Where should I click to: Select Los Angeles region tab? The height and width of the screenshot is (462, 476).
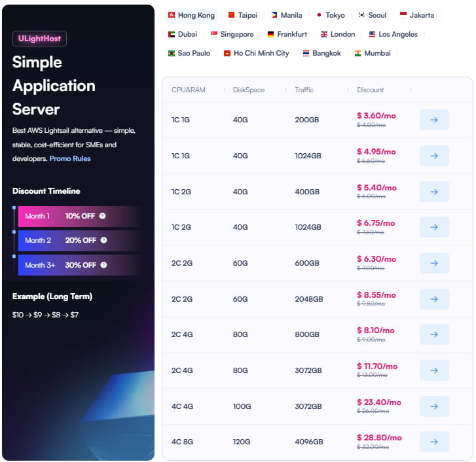click(393, 34)
